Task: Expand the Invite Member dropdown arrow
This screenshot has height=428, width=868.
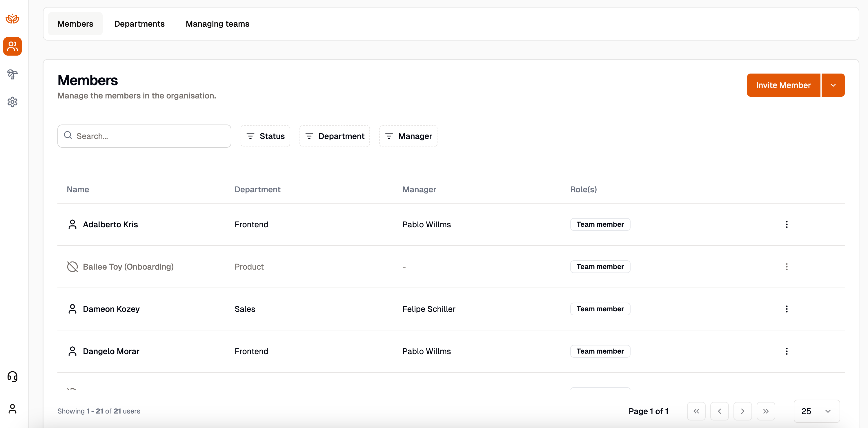Action: [x=833, y=85]
